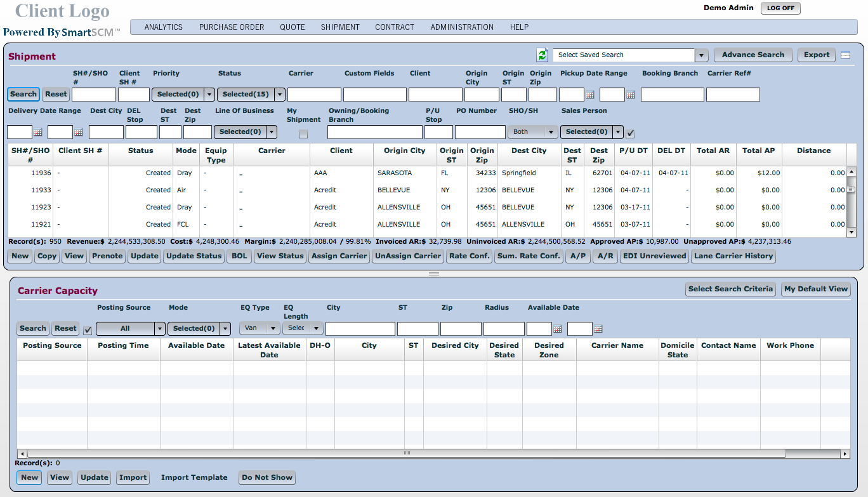The width and height of the screenshot is (868, 497).
Task: Open the Pickup Date Range end calendar
Action: tap(630, 95)
